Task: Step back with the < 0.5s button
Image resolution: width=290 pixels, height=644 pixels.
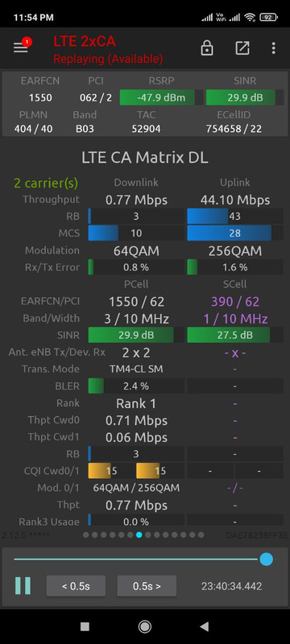Action: click(x=76, y=586)
